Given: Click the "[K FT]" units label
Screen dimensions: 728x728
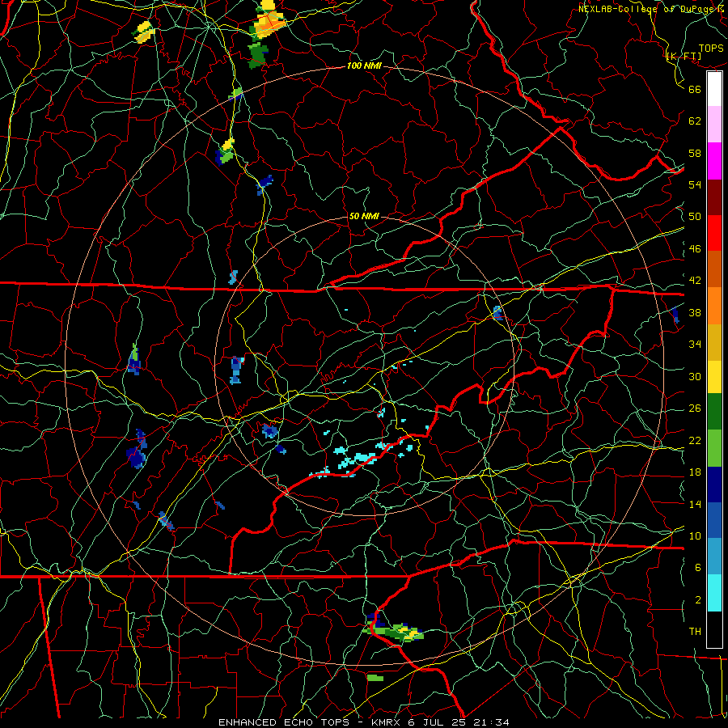Looking at the screenshot, I should [x=684, y=56].
